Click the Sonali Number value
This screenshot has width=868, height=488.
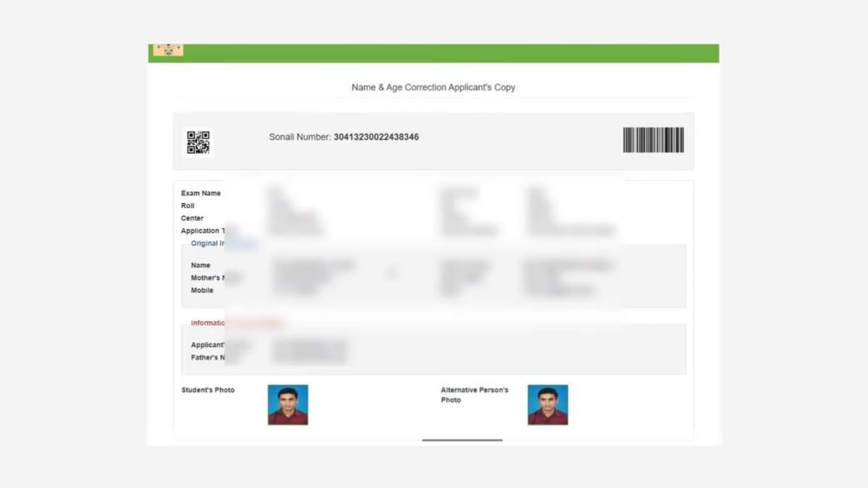[x=376, y=137]
